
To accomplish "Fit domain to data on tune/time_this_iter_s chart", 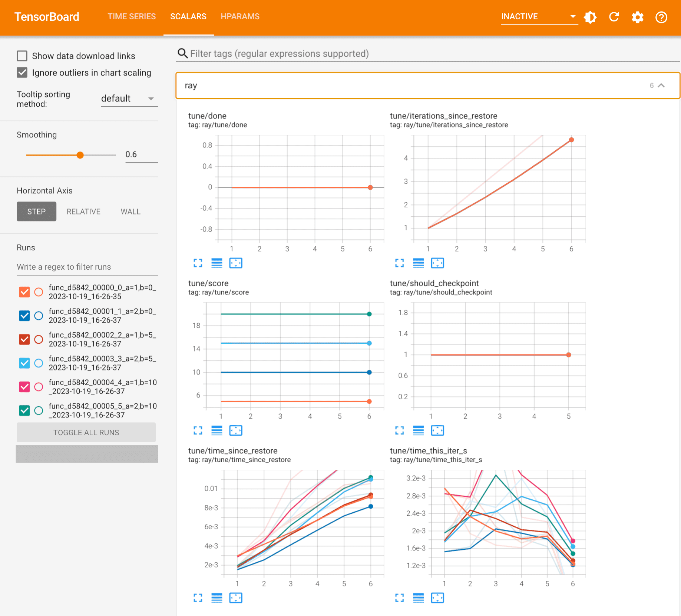I will pyautogui.click(x=437, y=598).
